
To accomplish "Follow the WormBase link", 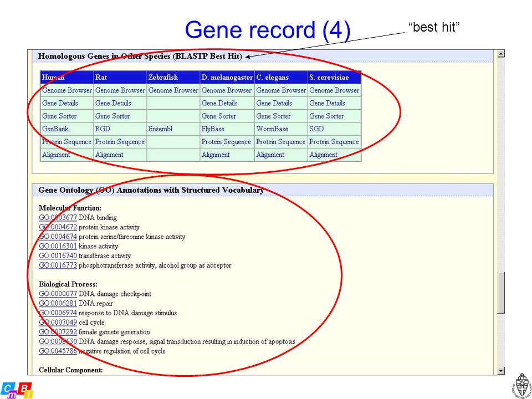I will pos(272,129).
